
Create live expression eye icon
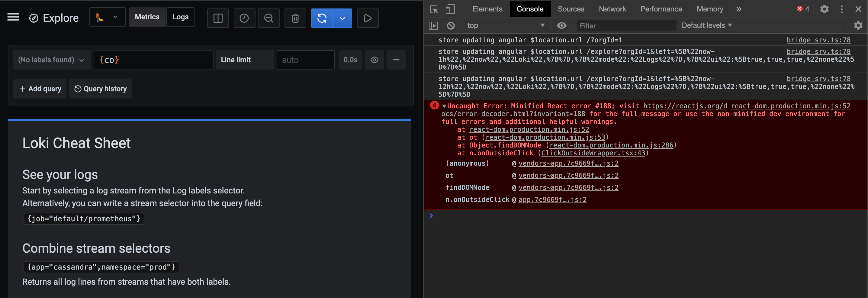coord(562,26)
